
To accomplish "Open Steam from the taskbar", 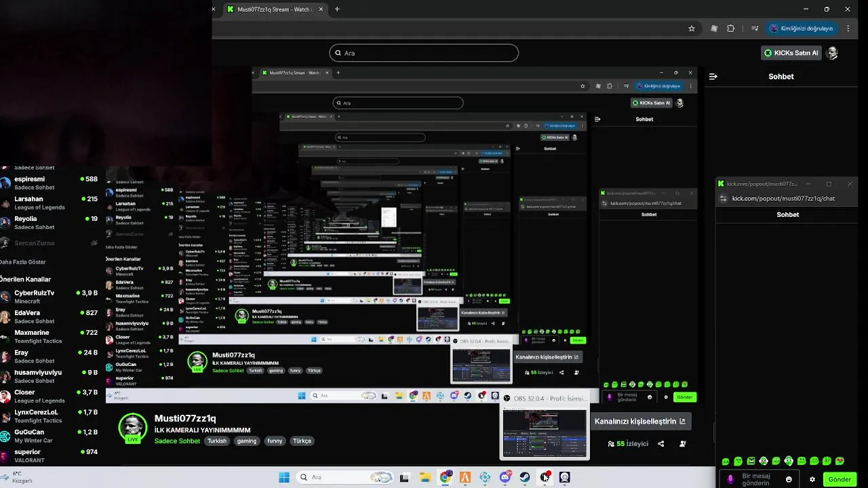I will [525, 477].
